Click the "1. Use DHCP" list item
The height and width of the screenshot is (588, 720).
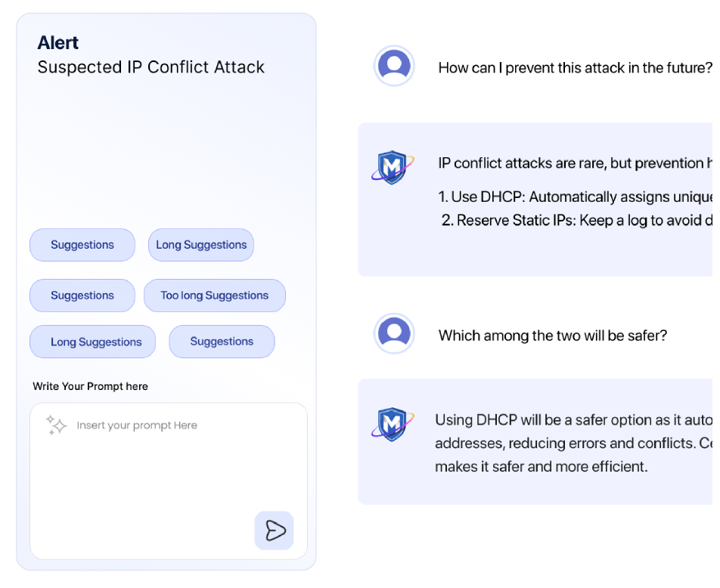point(575,197)
